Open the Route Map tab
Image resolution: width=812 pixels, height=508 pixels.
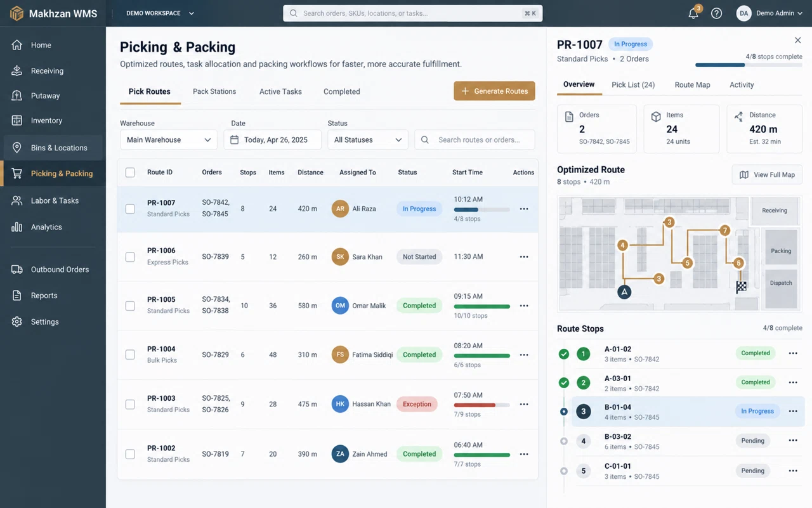[693, 84]
